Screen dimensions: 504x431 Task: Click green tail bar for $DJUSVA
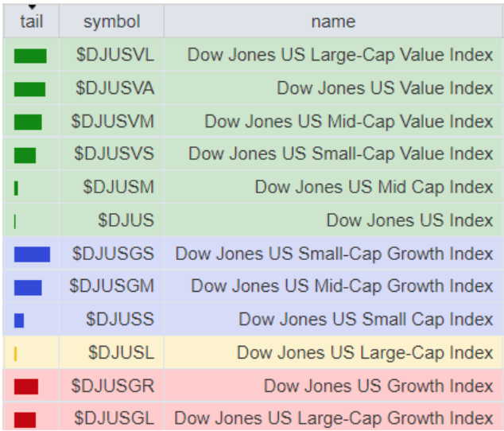(x=29, y=89)
